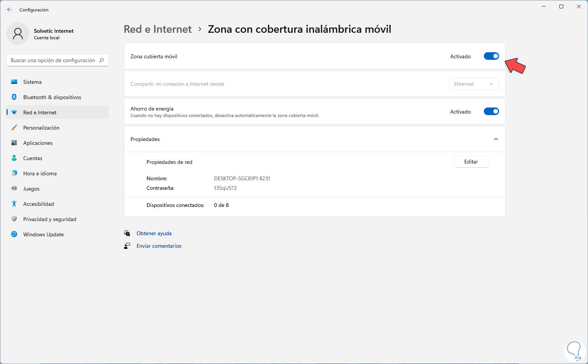This screenshot has height=364, width=588.
Task: Click the Sistema monitor icon in the sidebar
Action: point(14,82)
